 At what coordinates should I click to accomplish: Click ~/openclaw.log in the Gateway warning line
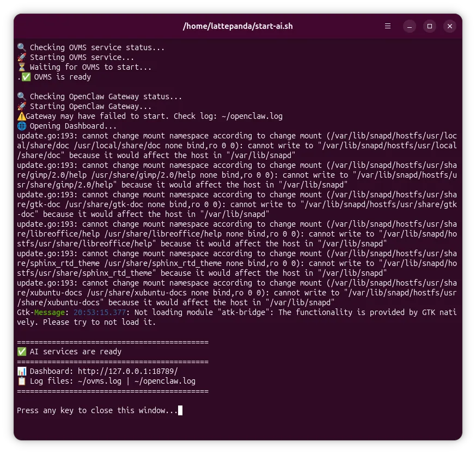coord(252,116)
